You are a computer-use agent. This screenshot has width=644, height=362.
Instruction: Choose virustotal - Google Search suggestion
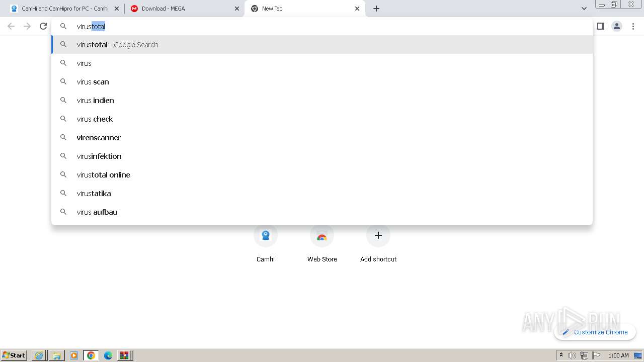point(322,45)
